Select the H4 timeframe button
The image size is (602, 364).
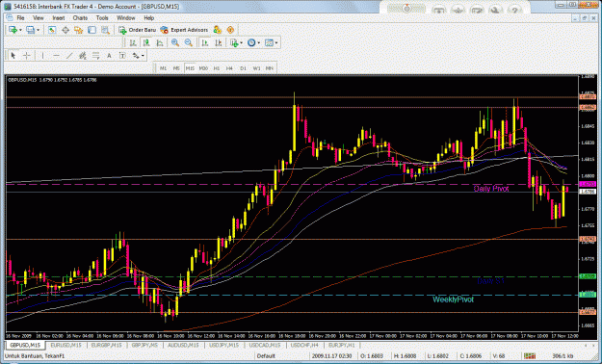(229, 68)
